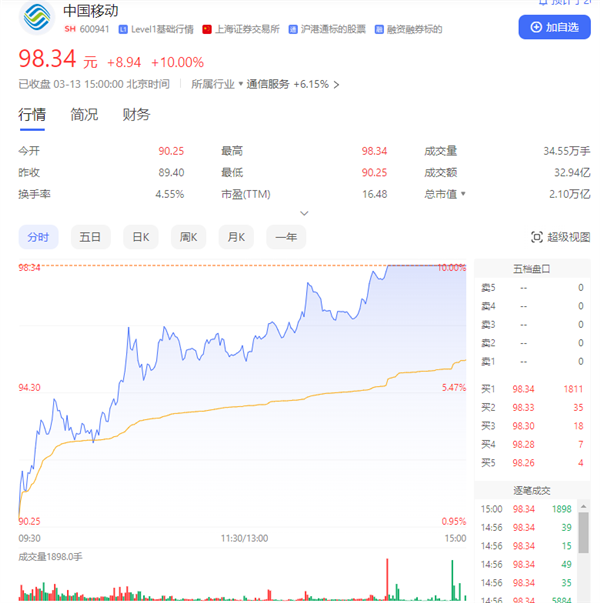600x603 pixels.
Task: Expand more quote details chevron
Action: coord(304,213)
